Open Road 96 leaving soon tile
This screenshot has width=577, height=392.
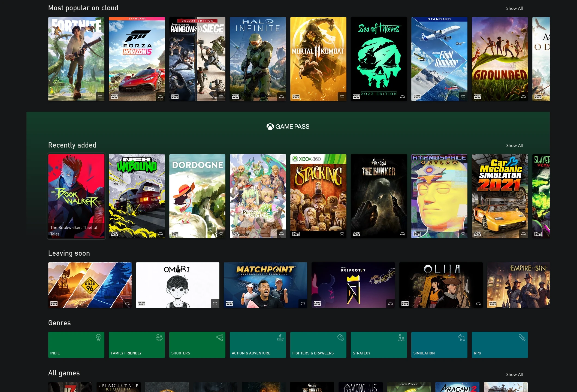90,285
